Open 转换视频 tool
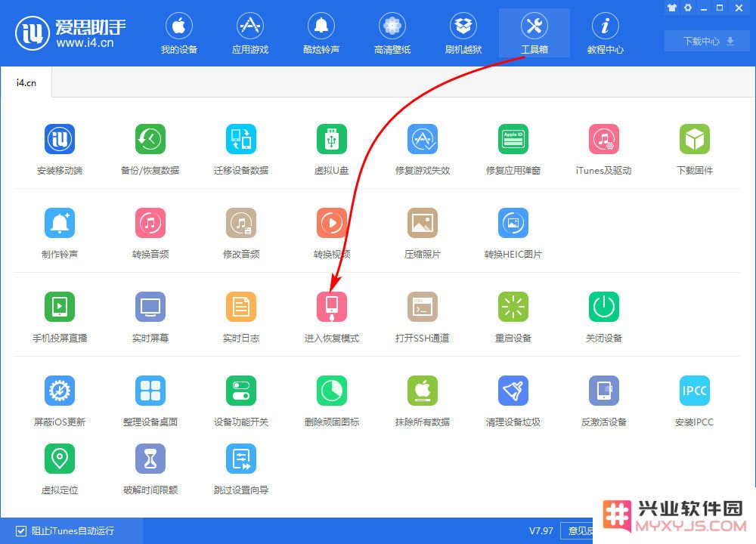756x544 pixels. tap(332, 223)
